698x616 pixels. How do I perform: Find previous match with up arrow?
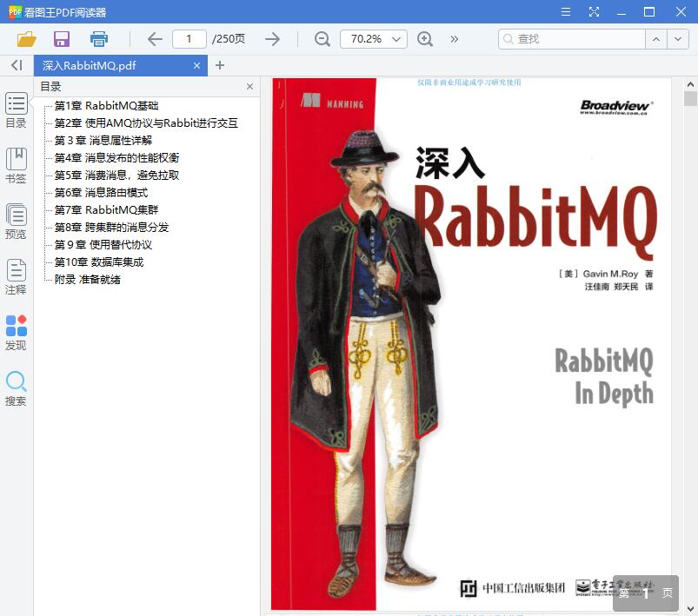click(x=656, y=39)
